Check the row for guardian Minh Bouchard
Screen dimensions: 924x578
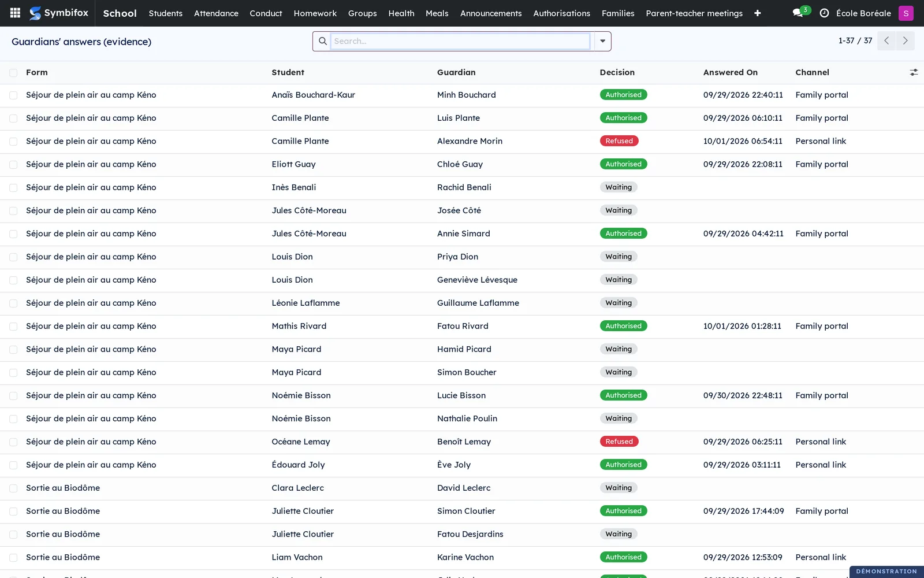13,95
